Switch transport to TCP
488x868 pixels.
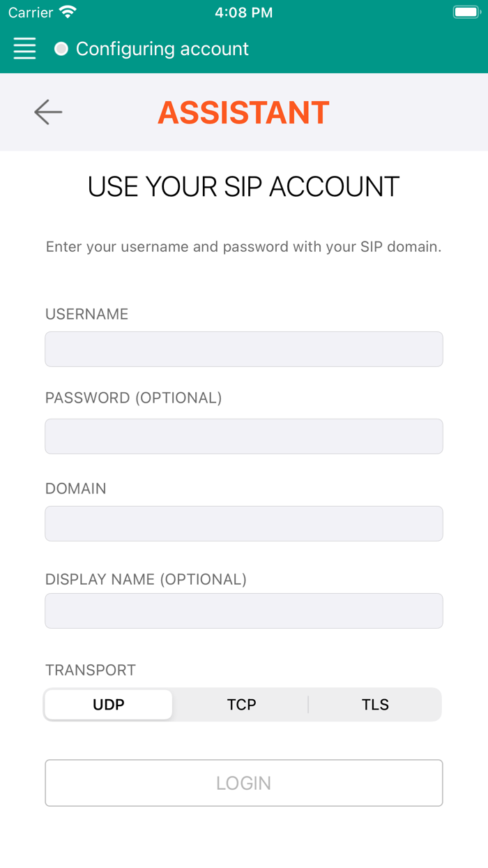pyautogui.click(x=242, y=705)
